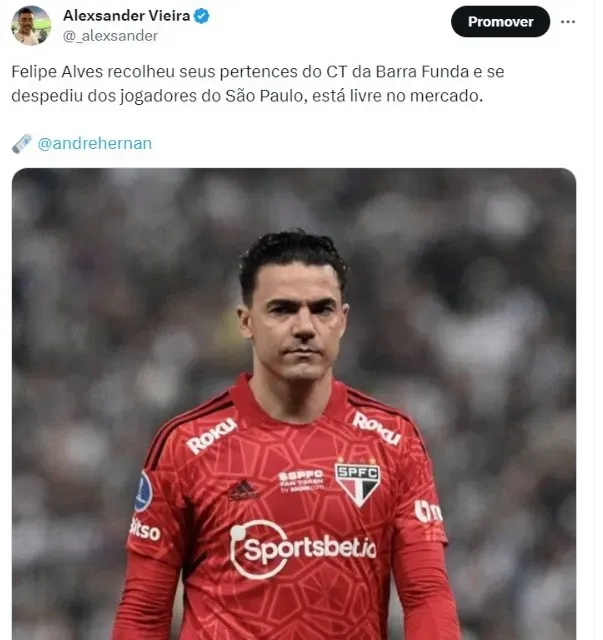The image size is (603, 640).
Task: Click the left Roku logo on the shoulder
Action: (211, 436)
